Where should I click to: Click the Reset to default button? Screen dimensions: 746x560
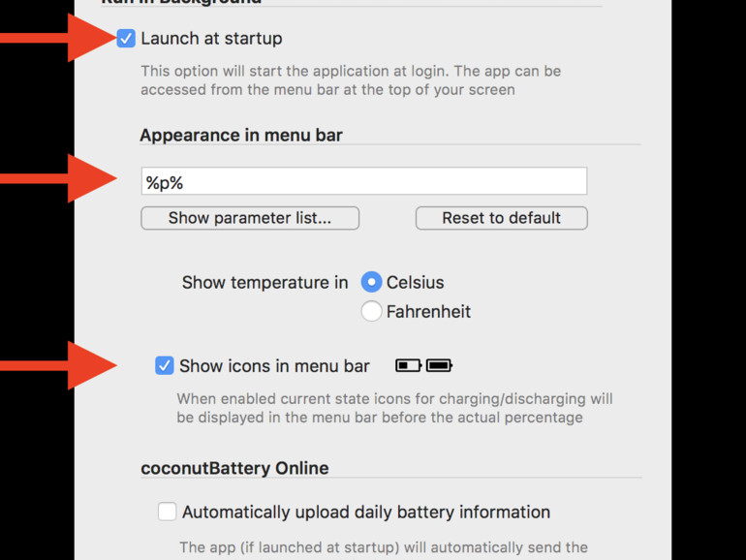click(502, 218)
